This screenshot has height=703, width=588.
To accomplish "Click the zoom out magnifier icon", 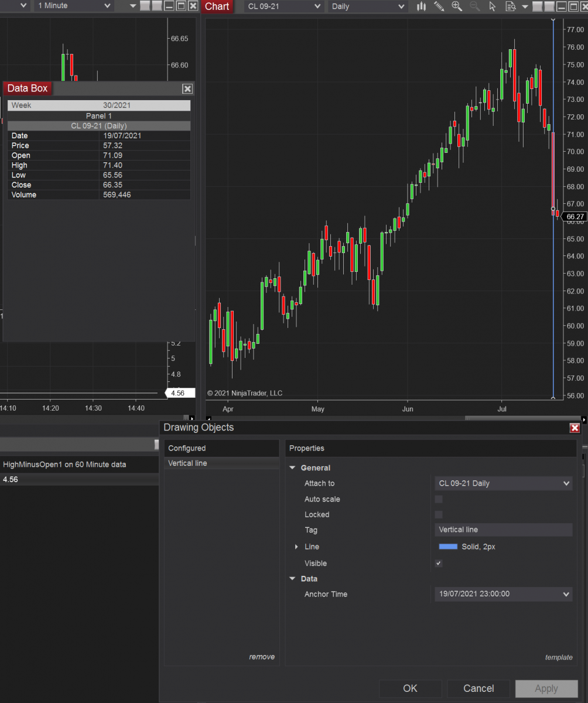I will pos(474,6).
